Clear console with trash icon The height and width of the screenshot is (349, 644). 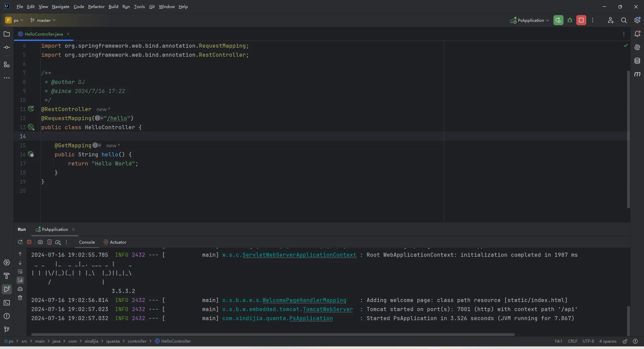coord(20,298)
